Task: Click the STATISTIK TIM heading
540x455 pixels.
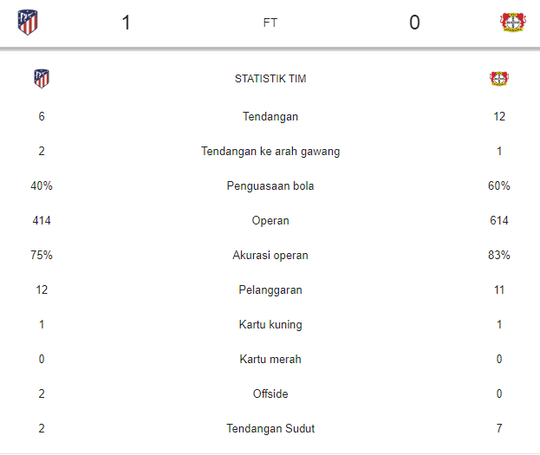Action: [x=270, y=79]
